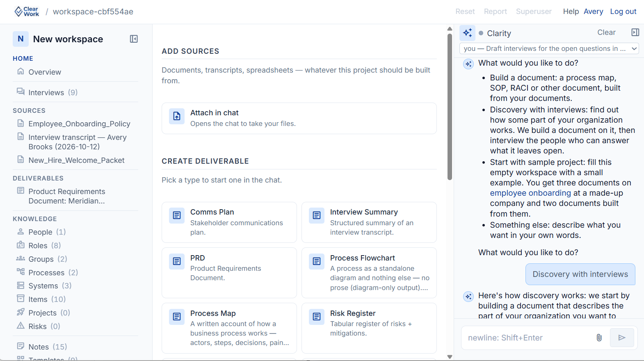The height and width of the screenshot is (361, 644).
Task: Click the Overview home icon
Action: [21, 71]
